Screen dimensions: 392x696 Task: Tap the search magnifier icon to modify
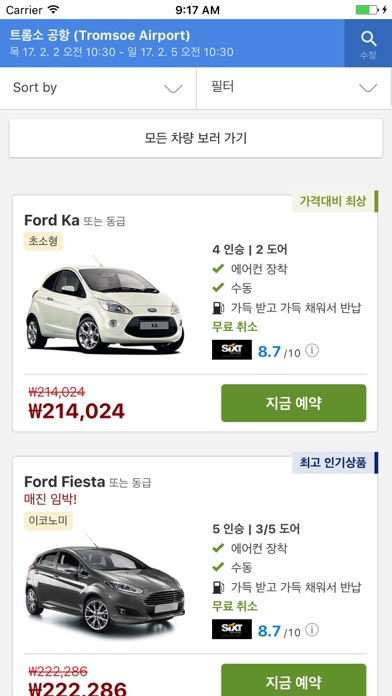[x=368, y=40]
